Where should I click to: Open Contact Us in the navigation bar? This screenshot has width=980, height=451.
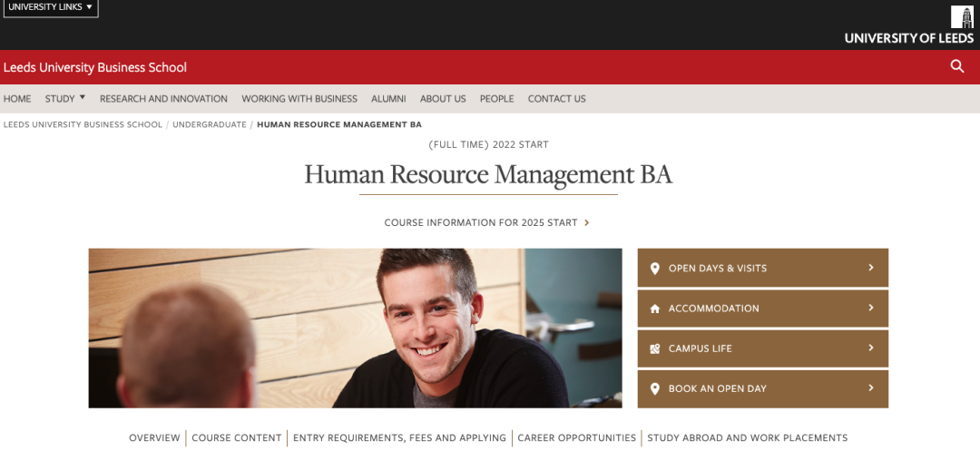pyautogui.click(x=556, y=99)
